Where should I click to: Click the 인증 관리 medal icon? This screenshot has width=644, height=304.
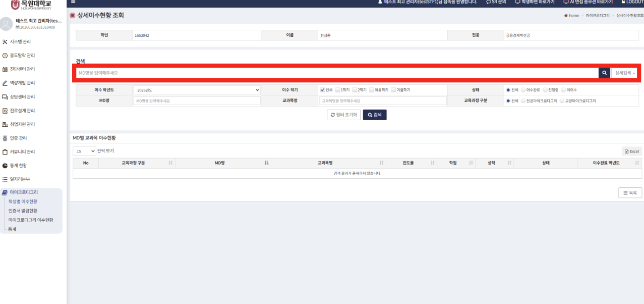(5, 138)
